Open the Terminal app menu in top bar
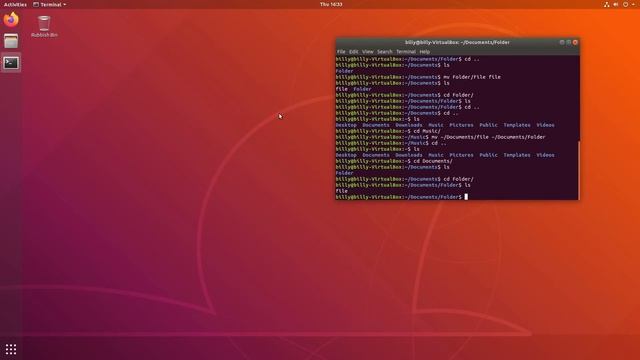The width and height of the screenshot is (640, 360). click(49, 4)
